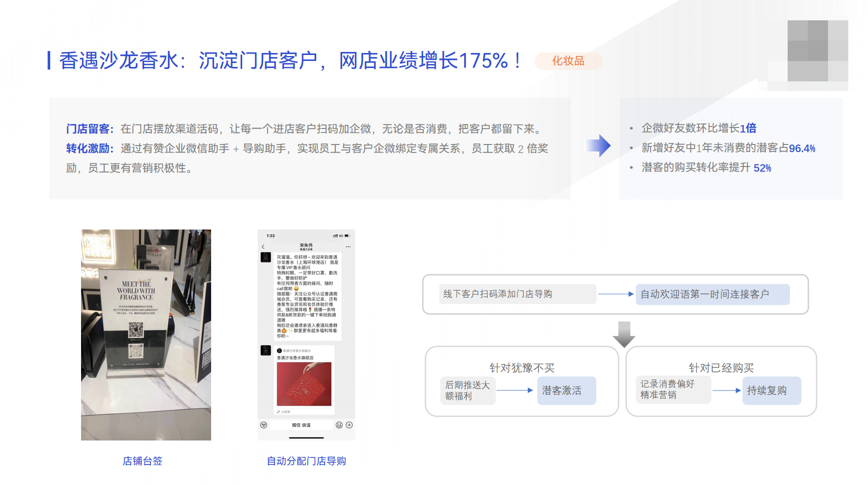Tap the plus icon in chat input bar
This screenshot has height=485, width=868.
tap(349, 425)
